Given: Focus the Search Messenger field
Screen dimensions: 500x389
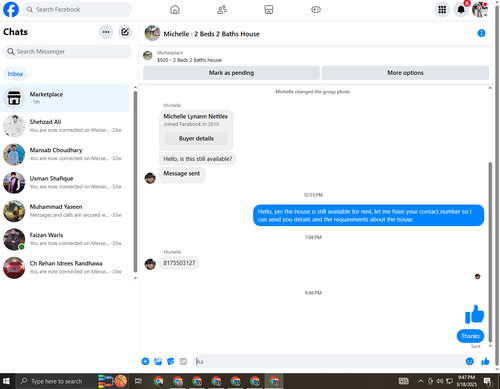Looking at the screenshot, I should click(67, 52).
